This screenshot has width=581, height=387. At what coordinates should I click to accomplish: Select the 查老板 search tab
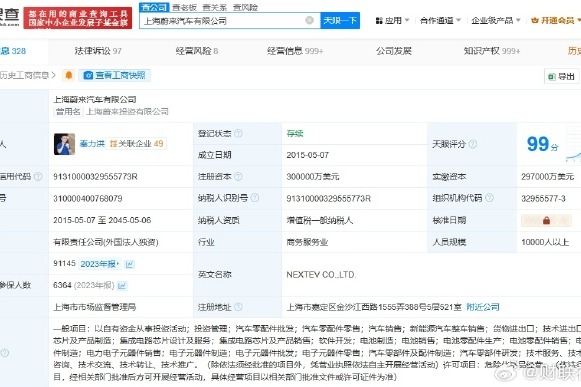[185, 7]
